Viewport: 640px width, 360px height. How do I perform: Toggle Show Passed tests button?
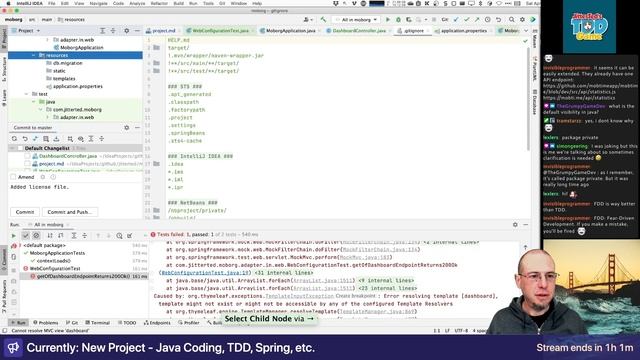pyautogui.click(x=25, y=236)
